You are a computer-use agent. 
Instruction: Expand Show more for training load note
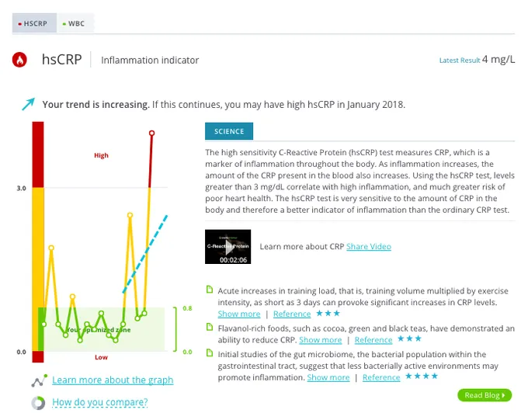(238, 314)
